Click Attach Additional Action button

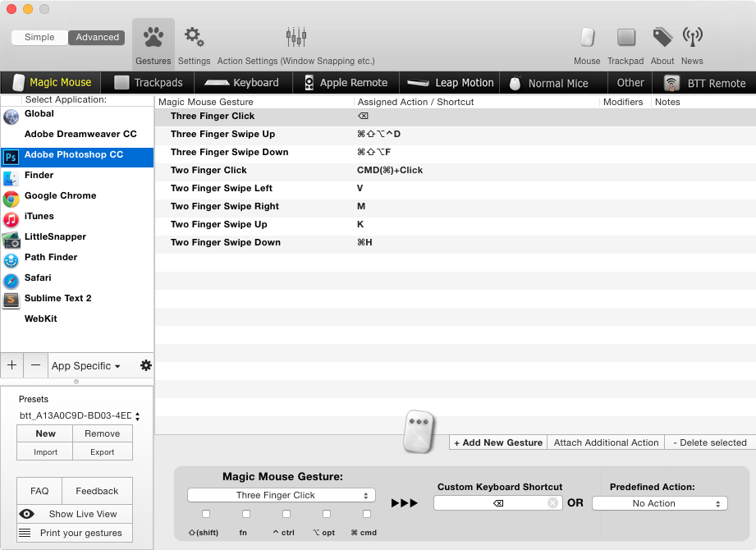pos(606,442)
